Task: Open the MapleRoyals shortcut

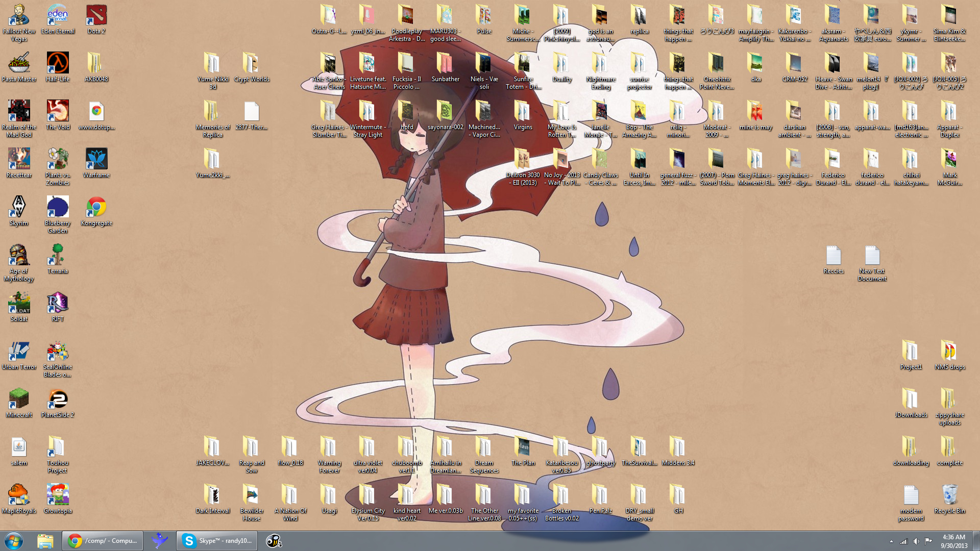Action: [19, 499]
